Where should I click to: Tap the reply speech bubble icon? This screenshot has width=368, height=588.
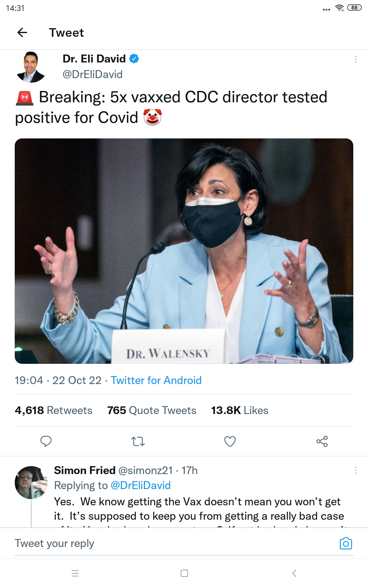(x=46, y=441)
